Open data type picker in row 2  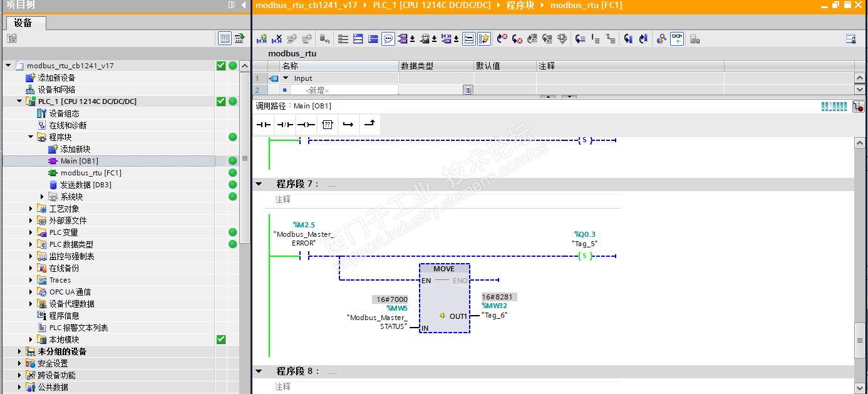point(467,90)
